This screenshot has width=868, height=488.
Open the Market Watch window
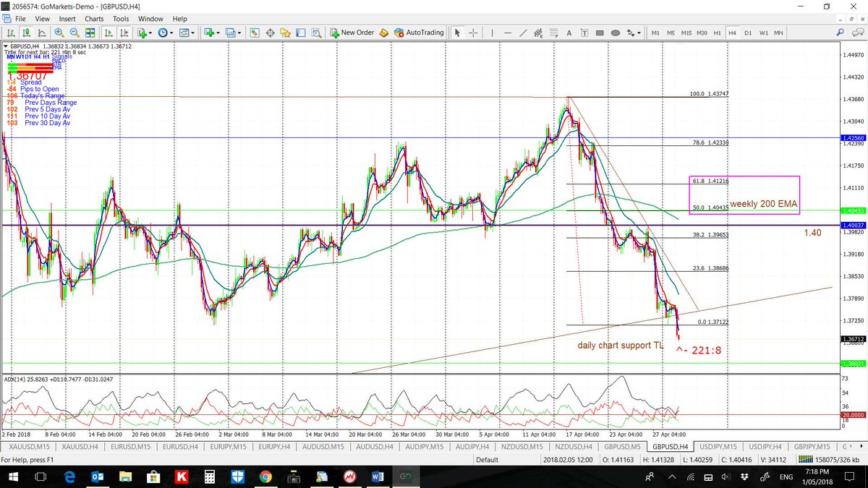255,33
